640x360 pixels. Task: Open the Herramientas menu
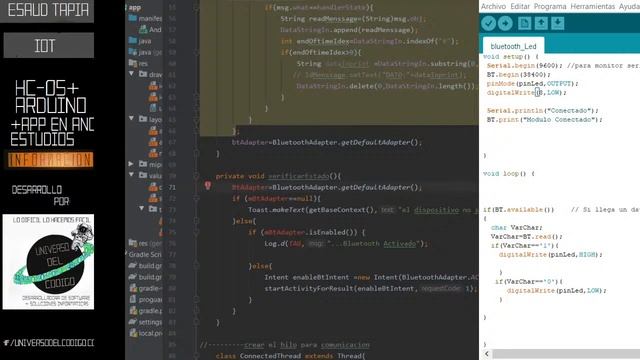click(592, 7)
